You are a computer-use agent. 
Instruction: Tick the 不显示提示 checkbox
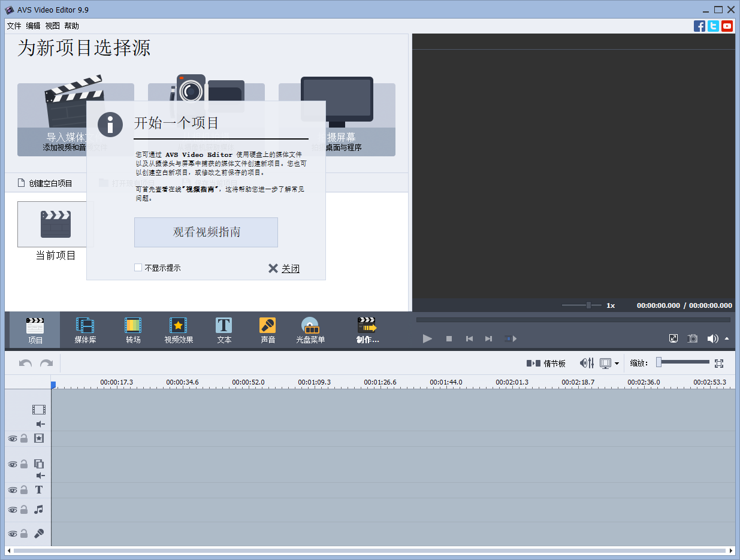pos(138,268)
